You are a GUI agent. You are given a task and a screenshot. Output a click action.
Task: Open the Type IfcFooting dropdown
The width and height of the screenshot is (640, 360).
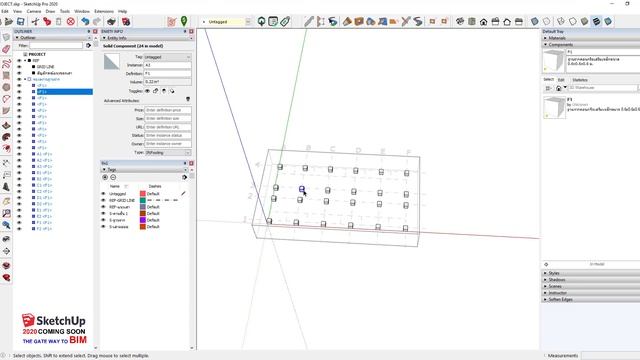(x=168, y=153)
